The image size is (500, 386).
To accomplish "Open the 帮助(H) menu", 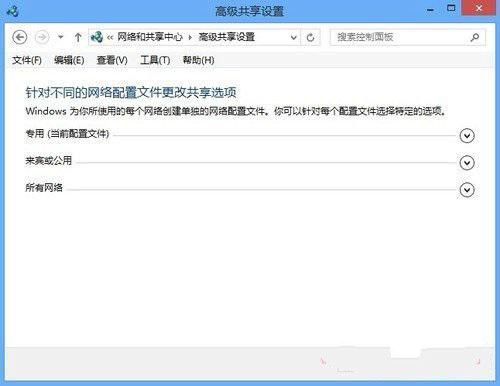I will coord(198,60).
